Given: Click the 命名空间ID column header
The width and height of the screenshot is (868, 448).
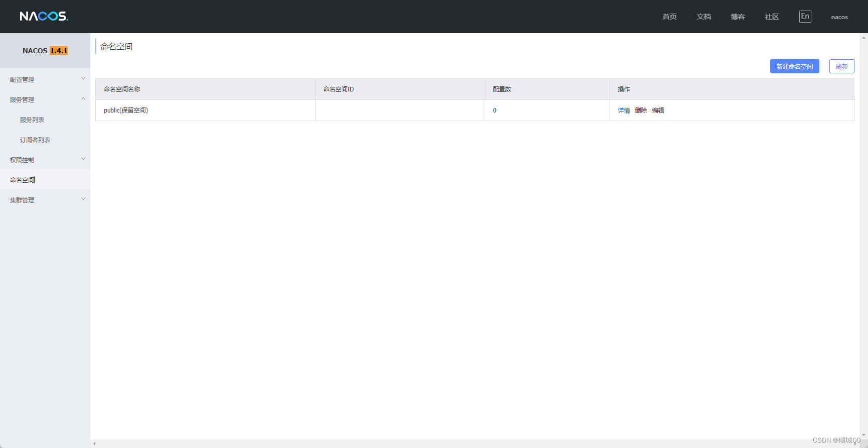Looking at the screenshot, I should (x=400, y=89).
